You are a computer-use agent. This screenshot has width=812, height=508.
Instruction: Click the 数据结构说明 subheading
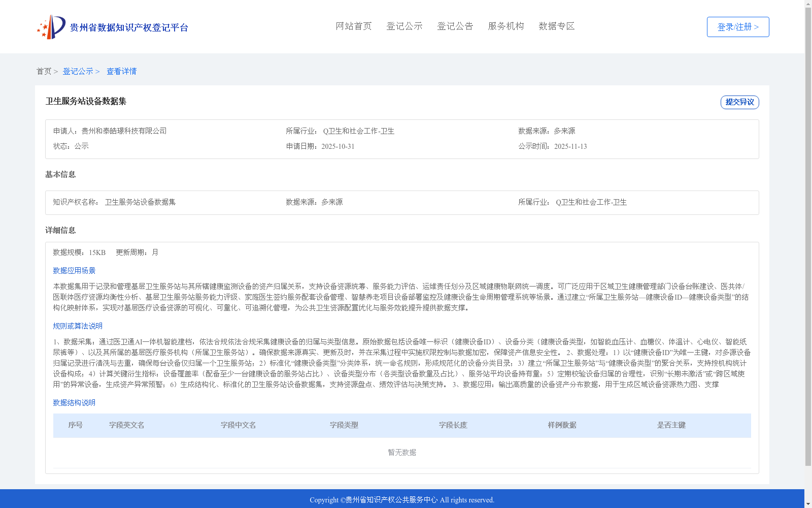pos(74,403)
